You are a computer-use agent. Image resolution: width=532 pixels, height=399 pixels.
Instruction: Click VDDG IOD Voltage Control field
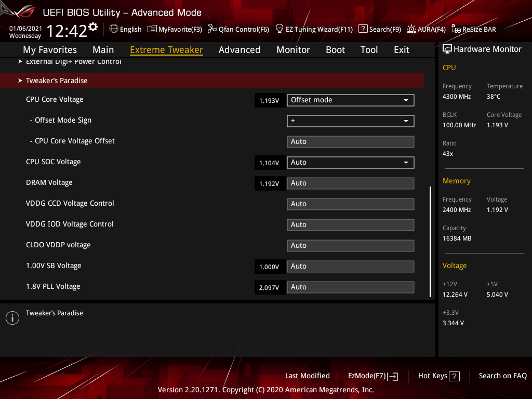click(351, 224)
